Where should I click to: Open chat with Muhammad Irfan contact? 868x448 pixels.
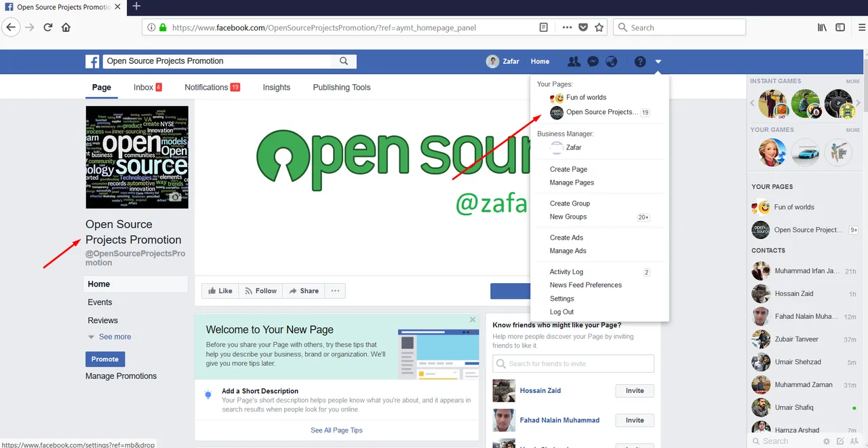pos(804,271)
